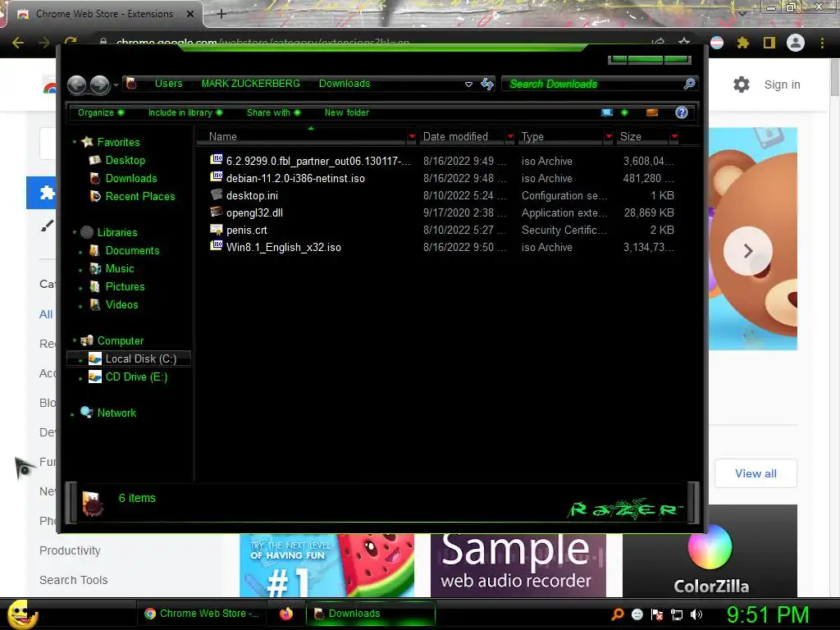Open Include in library dropdown
This screenshot has height=630, width=840.
(185, 112)
